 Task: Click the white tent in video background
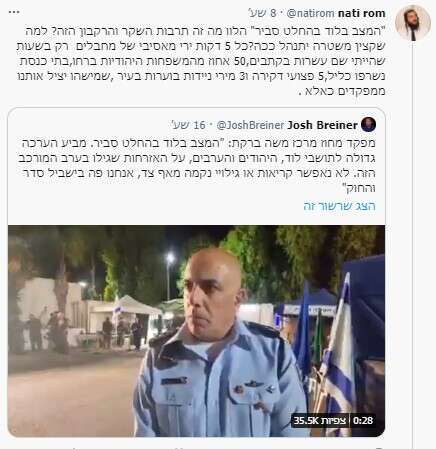[138, 305]
